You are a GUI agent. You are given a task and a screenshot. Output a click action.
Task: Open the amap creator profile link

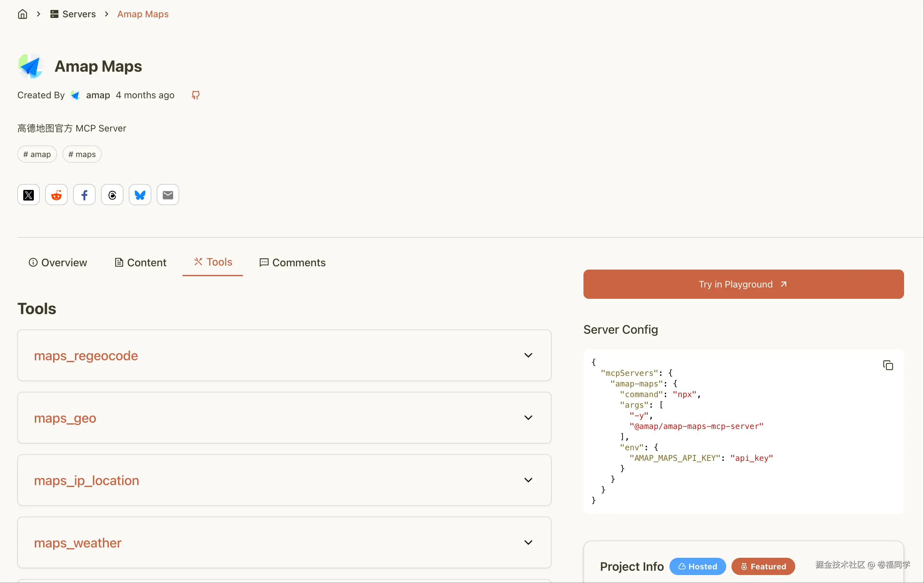coord(98,95)
